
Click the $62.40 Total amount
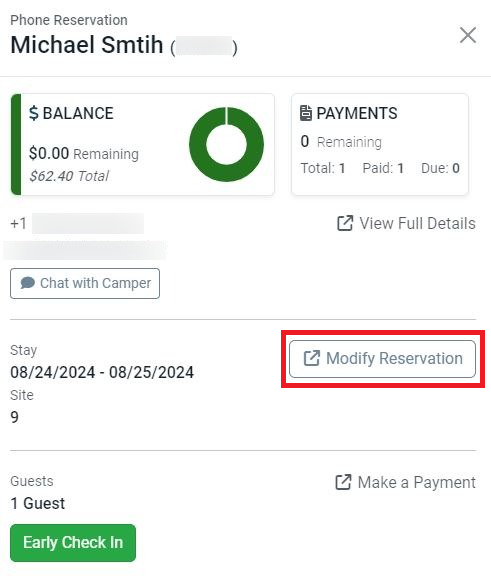click(x=69, y=176)
